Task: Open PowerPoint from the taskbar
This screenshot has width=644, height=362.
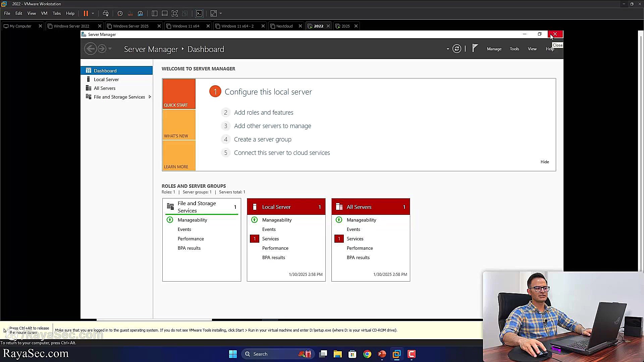Action: coord(382,354)
